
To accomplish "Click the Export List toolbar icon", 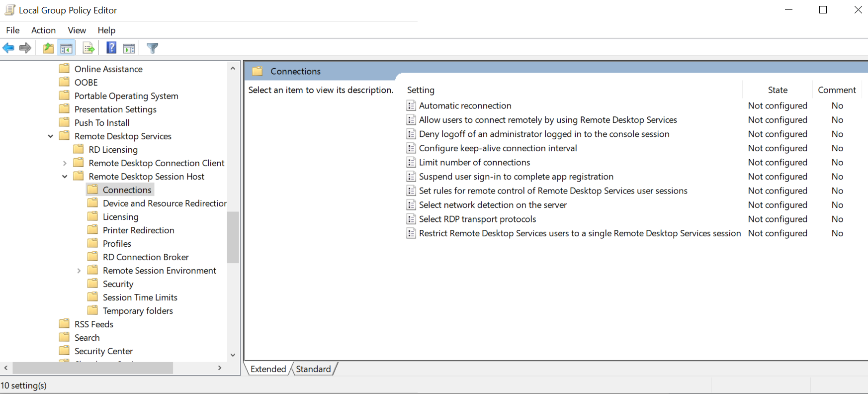I will point(88,48).
